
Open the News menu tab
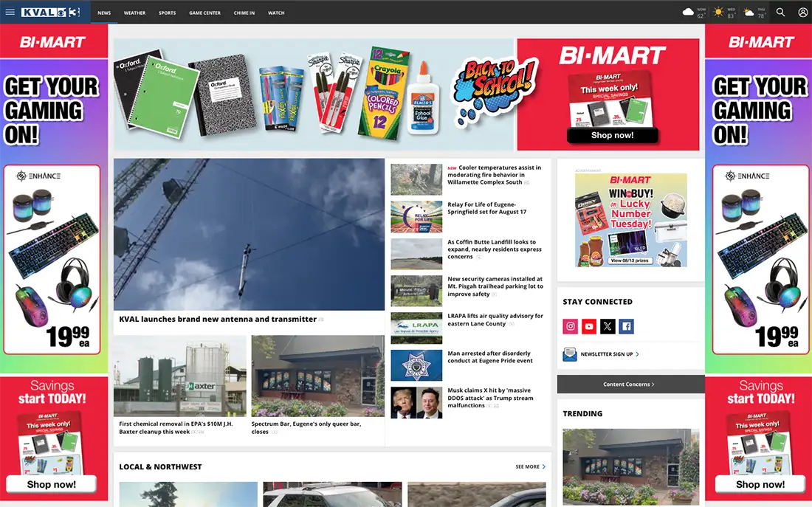point(104,13)
